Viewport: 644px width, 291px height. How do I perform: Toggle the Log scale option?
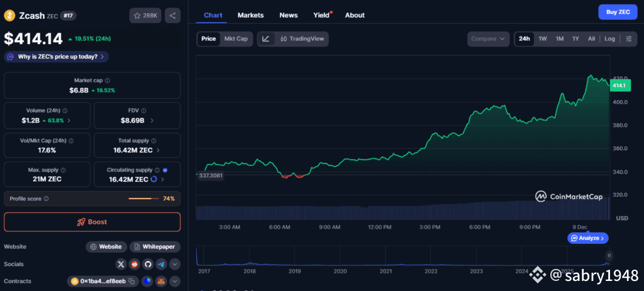click(610, 39)
